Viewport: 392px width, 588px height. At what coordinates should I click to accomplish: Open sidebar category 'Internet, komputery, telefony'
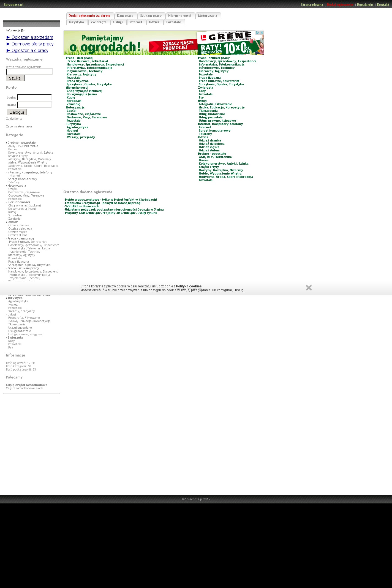[30, 173]
